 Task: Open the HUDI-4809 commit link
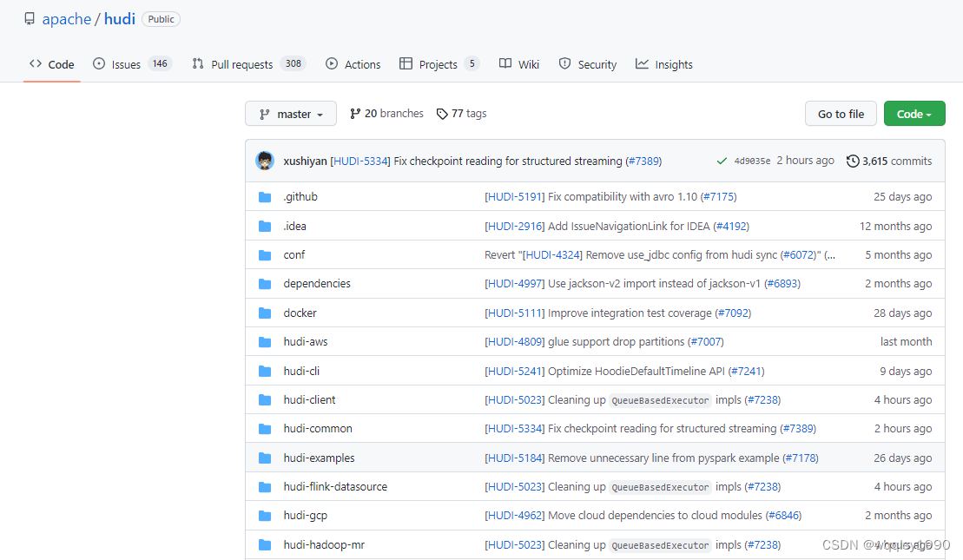pyautogui.click(x=515, y=342)
